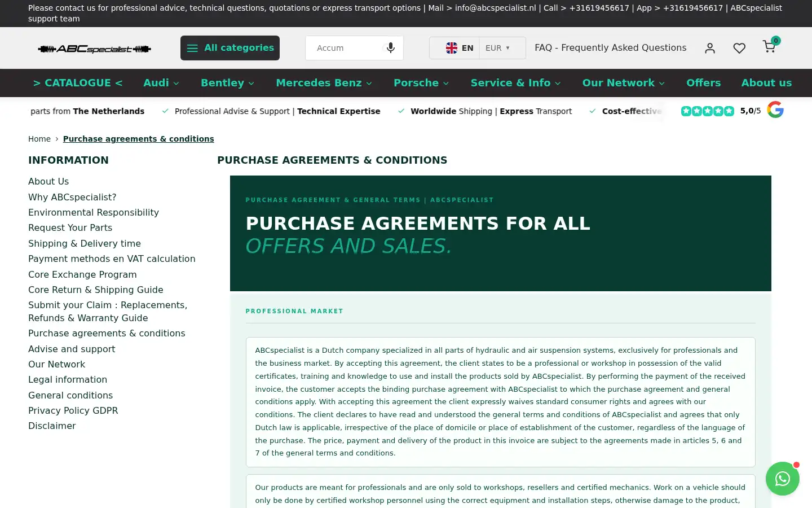812x508 pixels.
Task: Go to Home breadcrumb
Action: 39,139
